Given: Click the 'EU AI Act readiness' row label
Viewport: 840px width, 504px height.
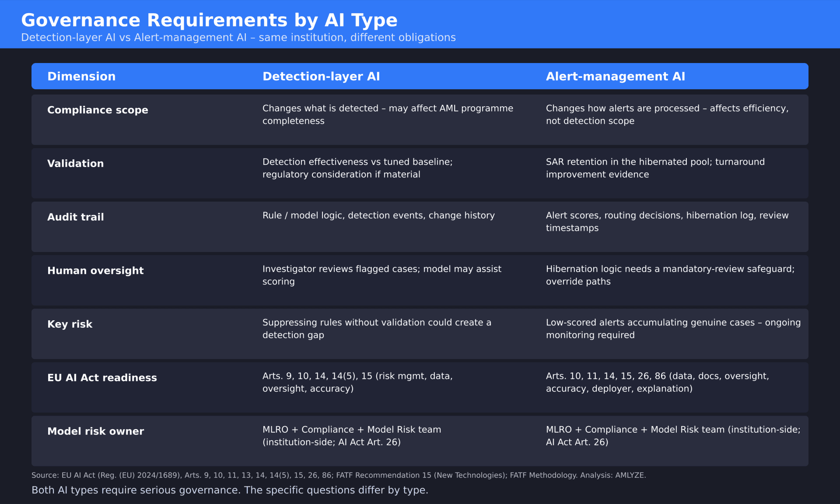Looking at the screenshot, I should pos(102,378).
